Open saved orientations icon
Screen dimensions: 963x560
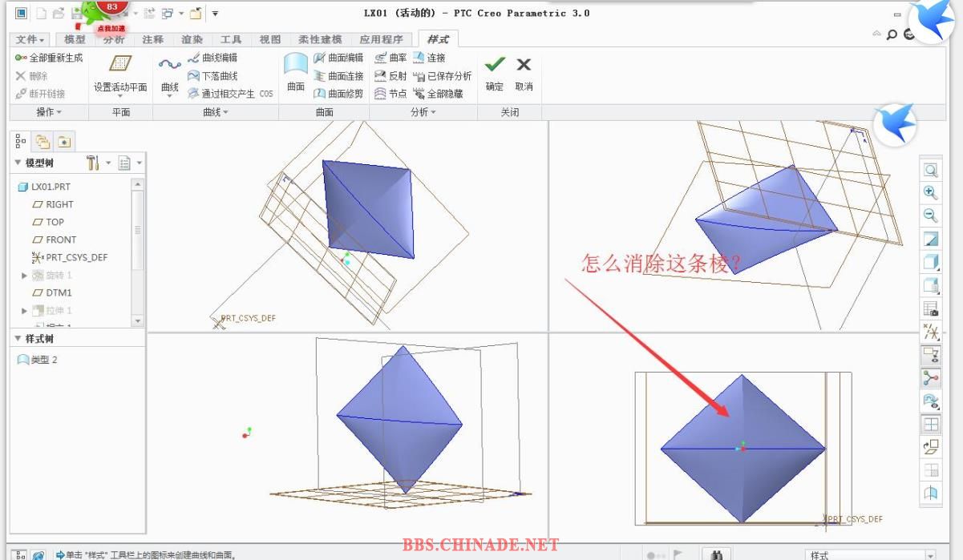931,285
